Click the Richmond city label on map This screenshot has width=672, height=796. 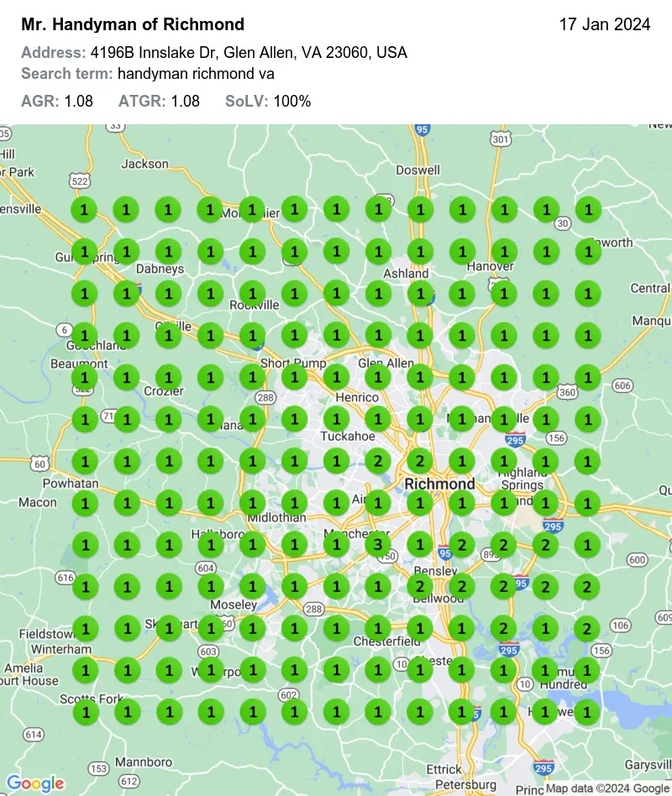click(x=439, y=484)
